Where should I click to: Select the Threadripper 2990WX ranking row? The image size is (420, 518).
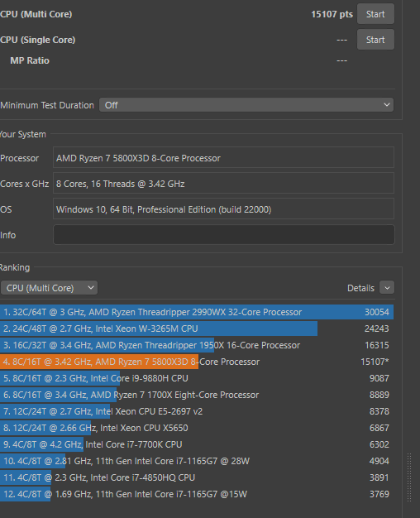click(197, 312)
